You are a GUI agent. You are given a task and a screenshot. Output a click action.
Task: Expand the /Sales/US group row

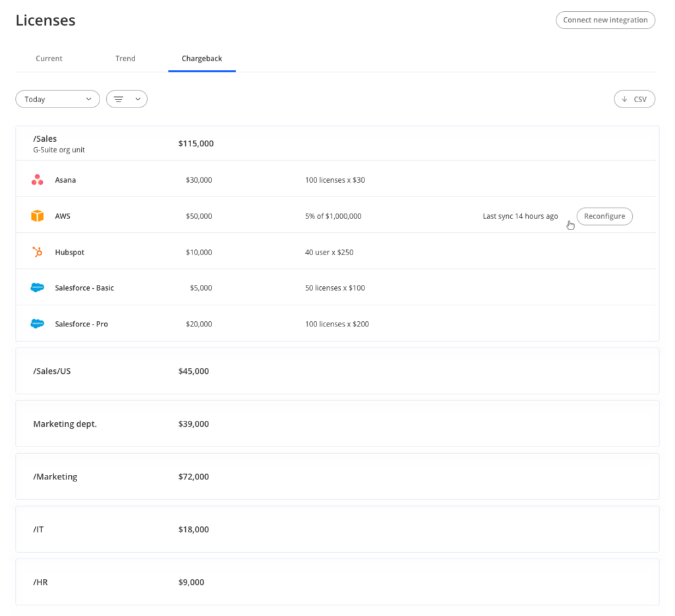(337, 371)
